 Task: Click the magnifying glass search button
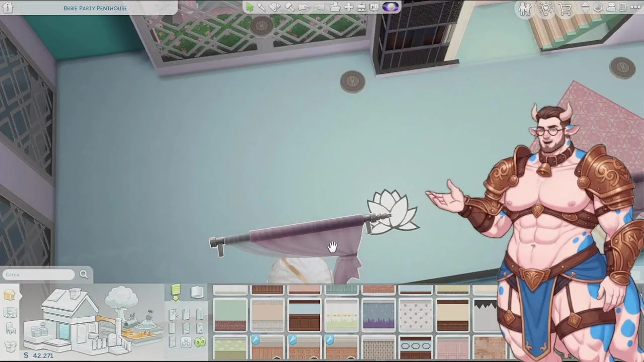84,274
